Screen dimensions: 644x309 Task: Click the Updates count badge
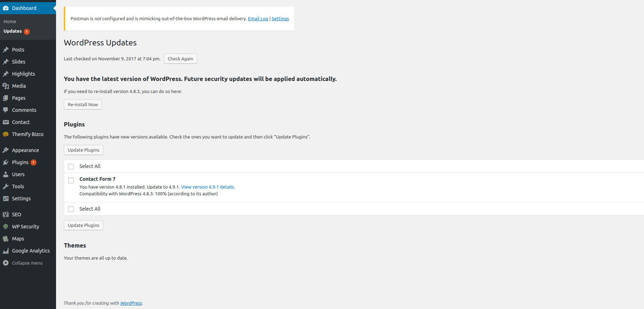pyautogui.click(x=27, y=32)
